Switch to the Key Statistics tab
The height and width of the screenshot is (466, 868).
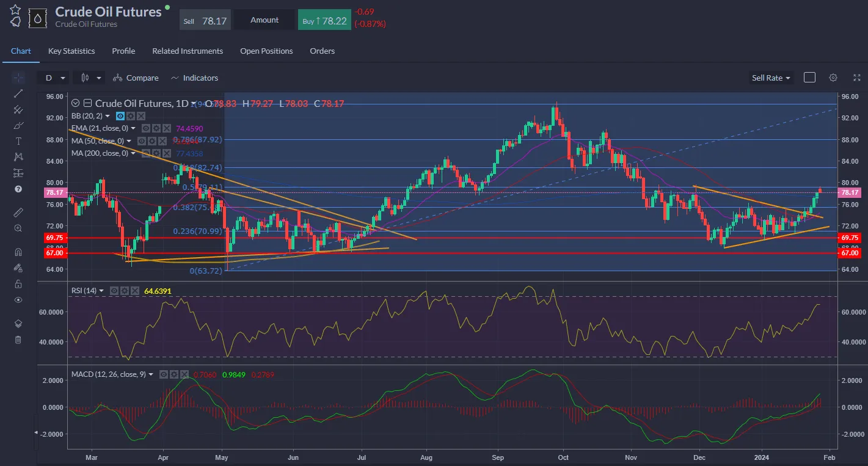coord(71,51)
